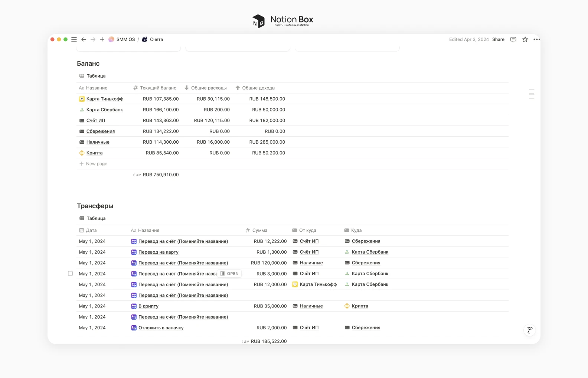Click the Крипта destination in В крипту row

click(360, 306)
